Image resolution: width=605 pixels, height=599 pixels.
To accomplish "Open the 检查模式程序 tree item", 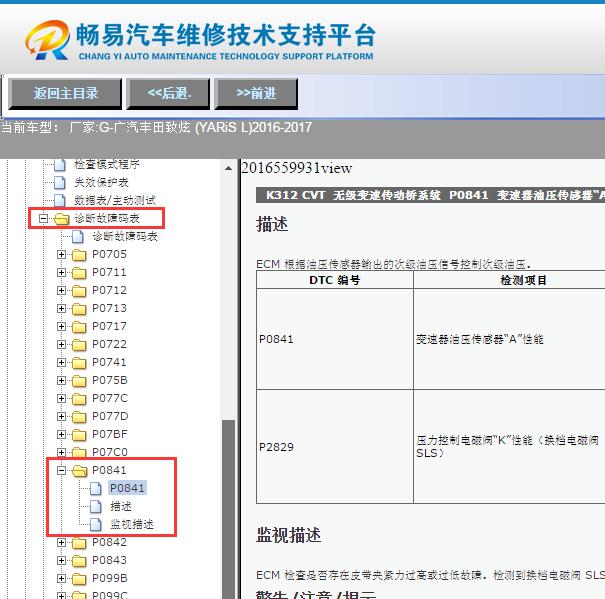I will (x=107, y=164).
